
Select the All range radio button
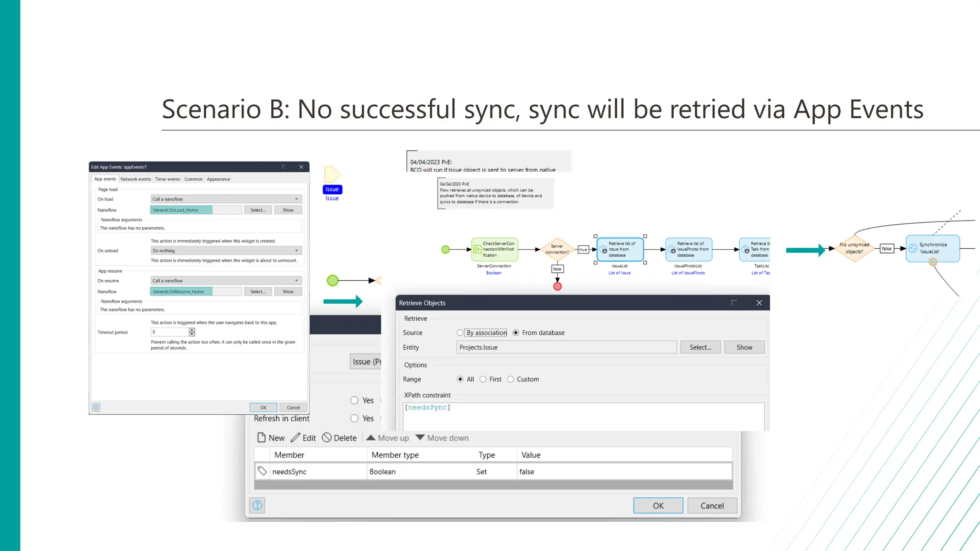coord(460,379)
